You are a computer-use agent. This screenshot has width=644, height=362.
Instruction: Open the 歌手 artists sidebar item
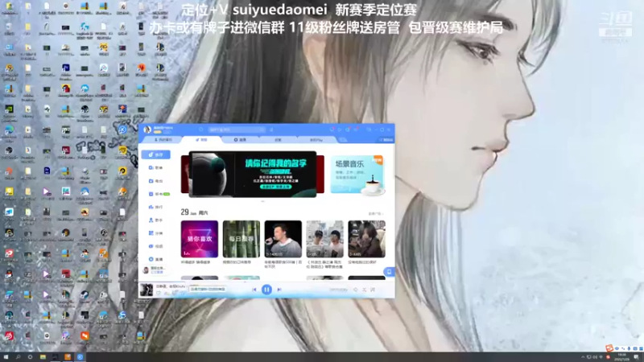(x=155, y=220)
